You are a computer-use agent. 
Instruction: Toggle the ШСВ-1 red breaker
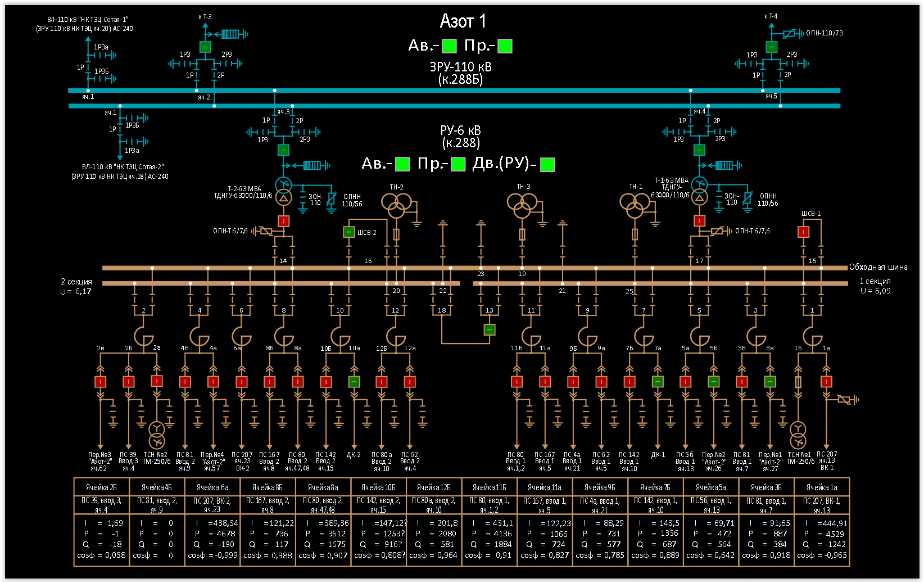click(804, 232)
